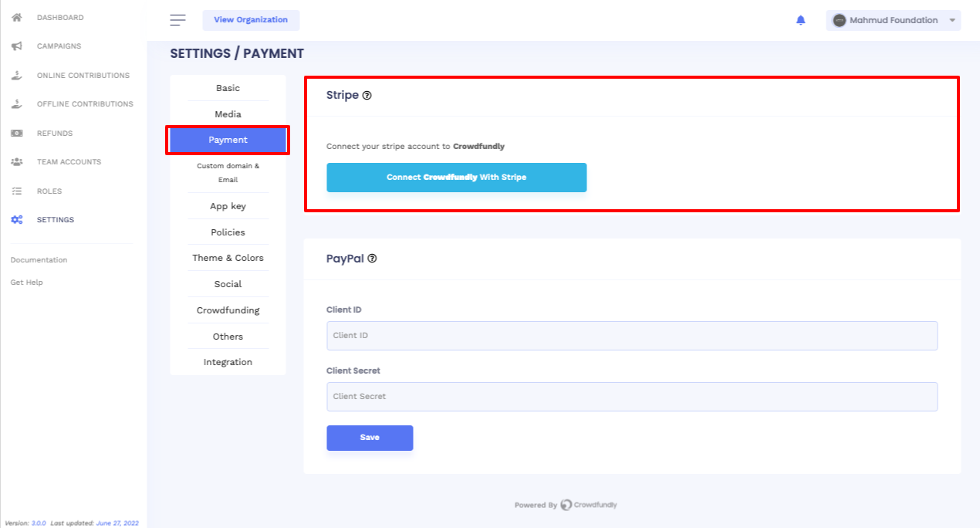Click the PayPal help question icon
The height and width of the screenshot is (528, 980).
373,259
